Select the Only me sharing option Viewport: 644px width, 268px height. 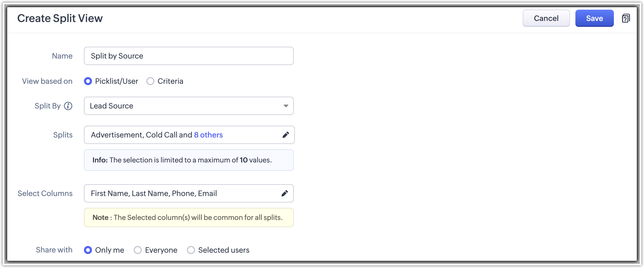(x=88, y=250)
